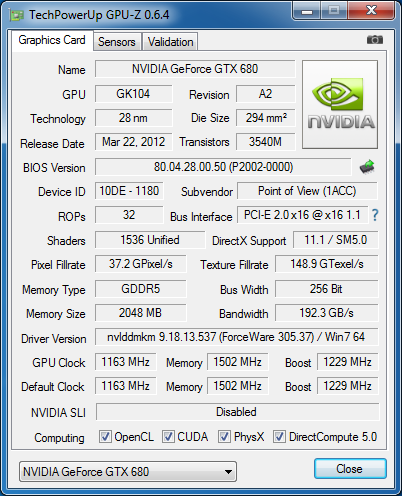Click the GPU Clock row Boost 1229 MHz field

(348, 362)
